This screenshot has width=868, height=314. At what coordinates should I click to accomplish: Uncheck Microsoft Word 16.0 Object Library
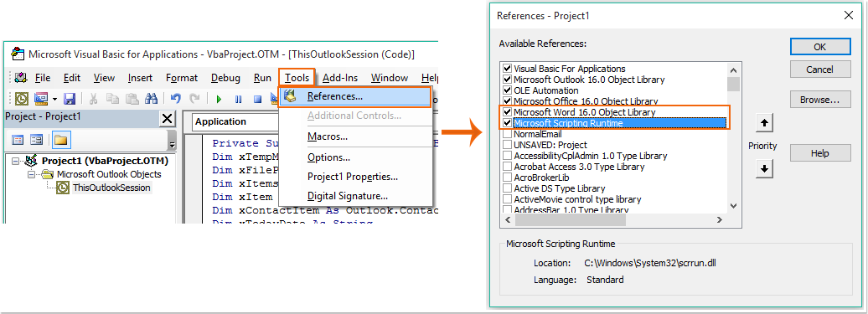click(x=507, y=112)
